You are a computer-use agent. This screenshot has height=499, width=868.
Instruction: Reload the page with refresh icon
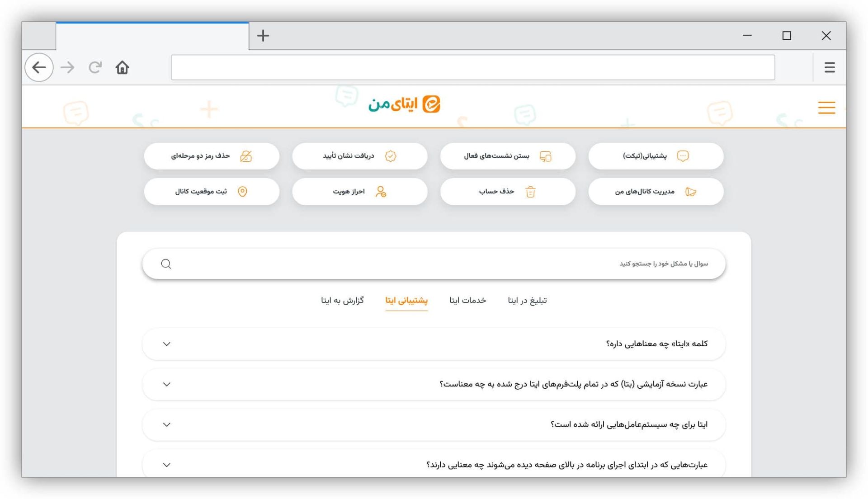[95, 67]
